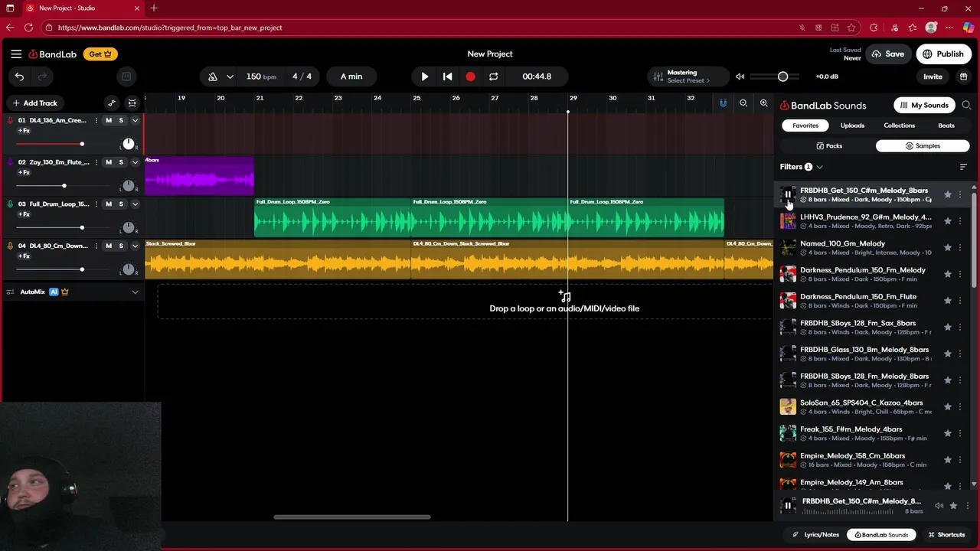Expand track 03 Full_Drum_Loop chevron

coord(135,204)
